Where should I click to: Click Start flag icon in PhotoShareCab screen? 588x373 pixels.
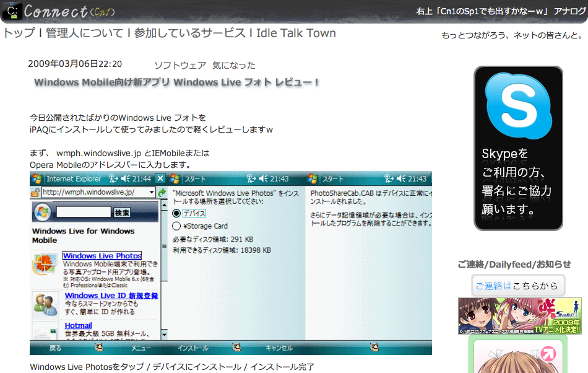coord(313,179)
